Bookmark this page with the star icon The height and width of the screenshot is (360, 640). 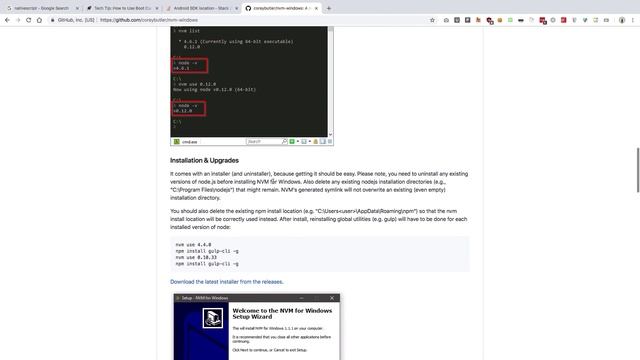point(432,20)
